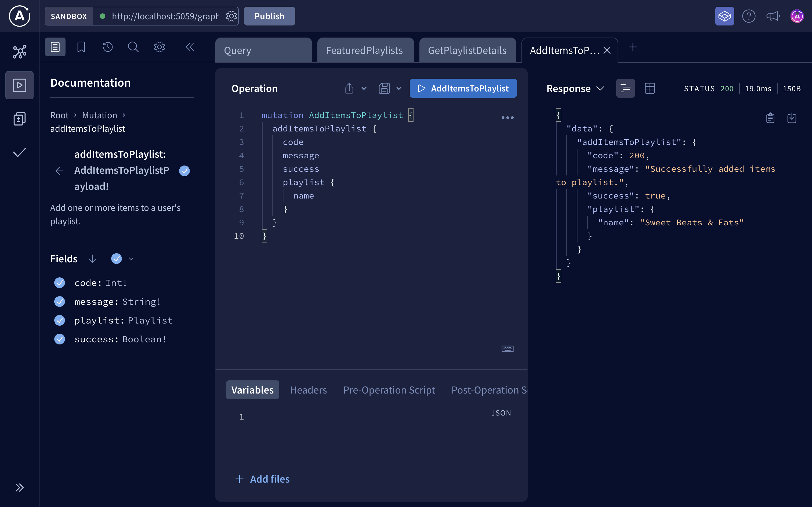
Task: Open Explorer settings gear
Action: point(160,47)
